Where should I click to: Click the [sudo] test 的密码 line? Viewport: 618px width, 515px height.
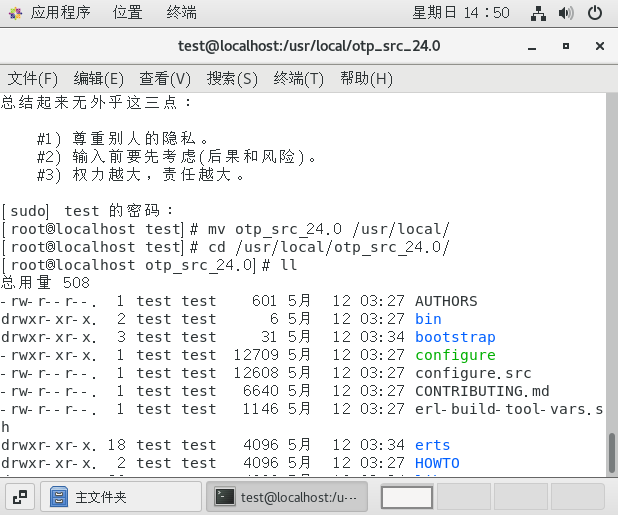pos(87,211)
